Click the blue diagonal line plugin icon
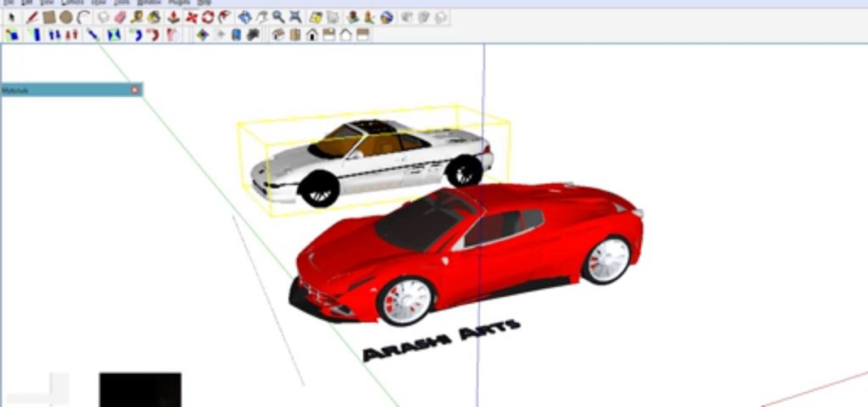 (92, 35)
